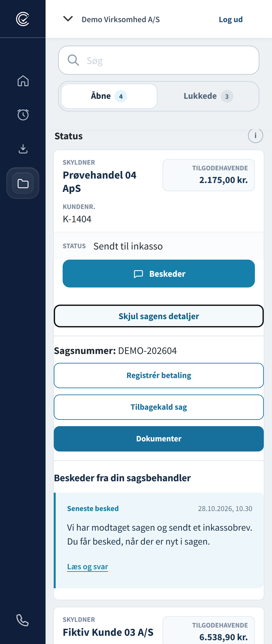Click the phone contact icon
Screen dimensions: 272x644
click(23, 620)
